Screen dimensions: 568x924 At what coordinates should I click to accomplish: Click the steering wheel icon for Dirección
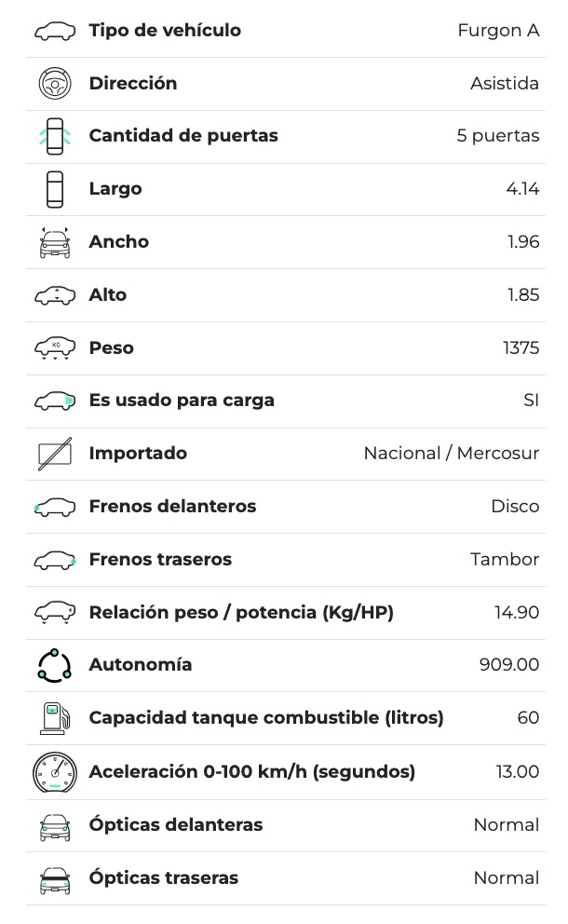[55, 84]
